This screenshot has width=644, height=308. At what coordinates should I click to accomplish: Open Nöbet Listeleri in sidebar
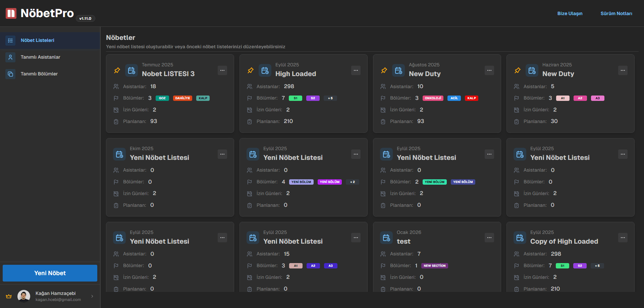(38, 41)
